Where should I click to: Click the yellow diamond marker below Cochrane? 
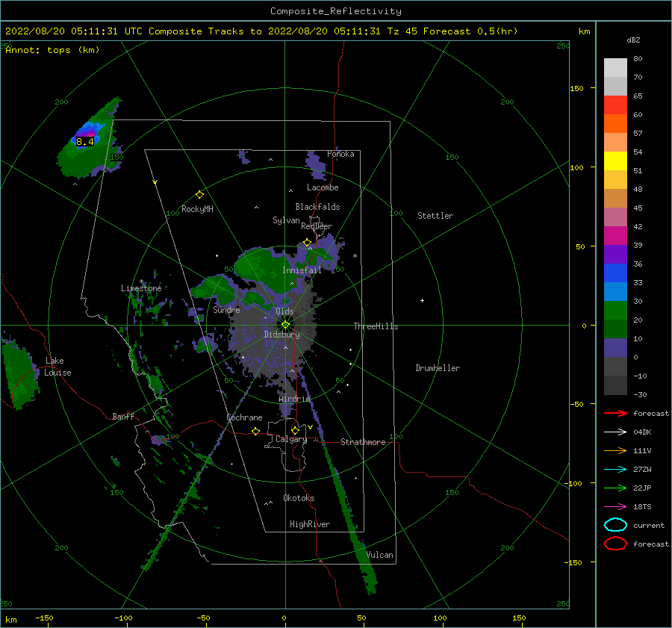coord(256,432)
